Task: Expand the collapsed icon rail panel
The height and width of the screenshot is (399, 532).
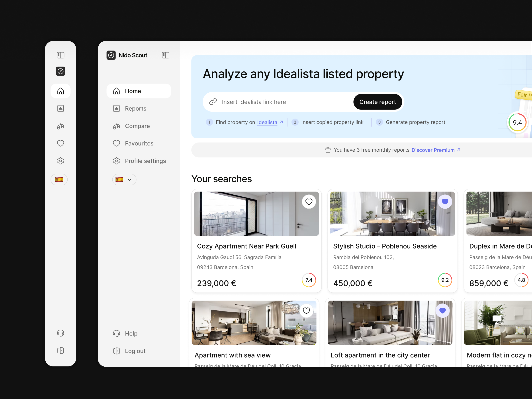Action: pos(60,55)
